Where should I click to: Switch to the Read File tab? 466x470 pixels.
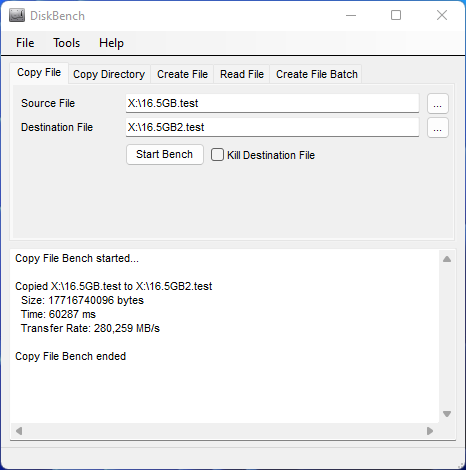click(x=242, y=74)
